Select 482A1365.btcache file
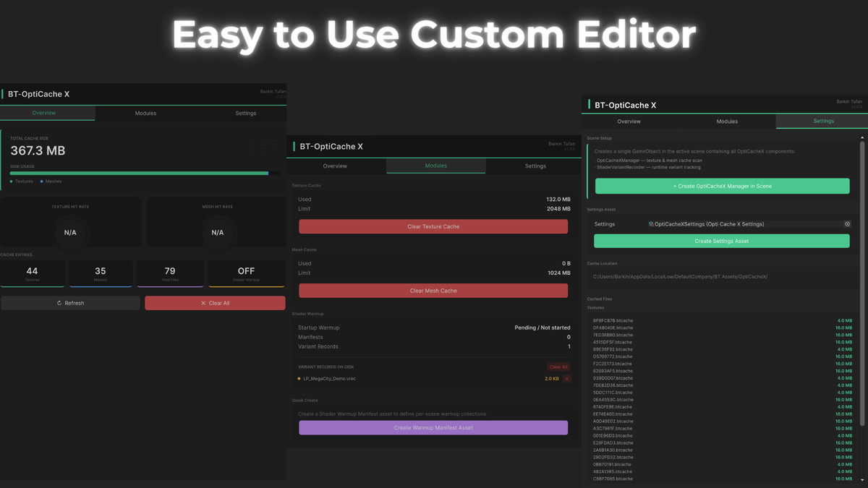This screenshot has width=868, height=488. tap(613, 472)
